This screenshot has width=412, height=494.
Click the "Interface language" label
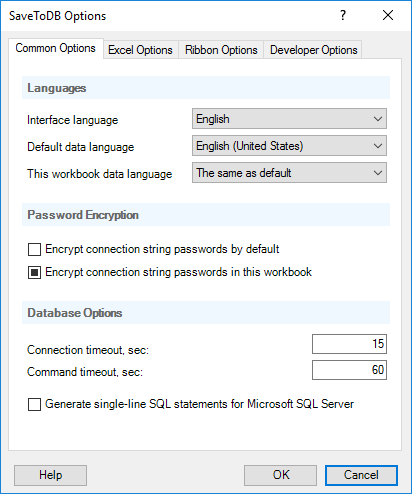73,120
